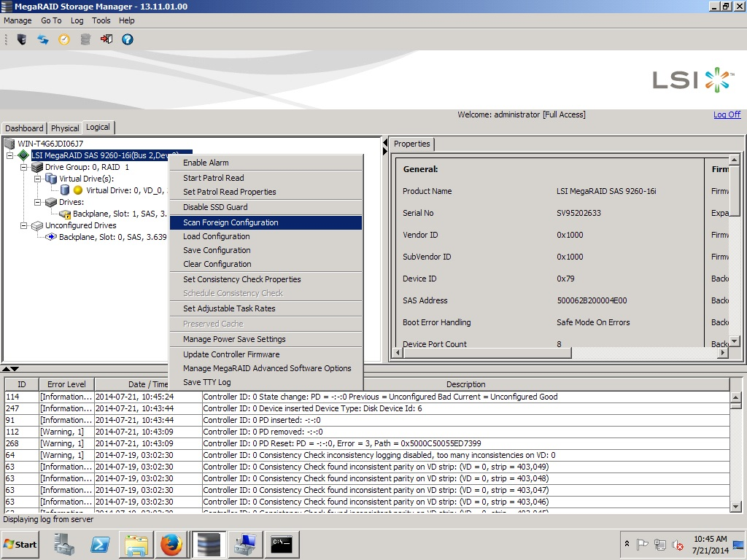Screen dimensions: 747x560
Task: Select the Logical tab
Action: coord(98,127)
